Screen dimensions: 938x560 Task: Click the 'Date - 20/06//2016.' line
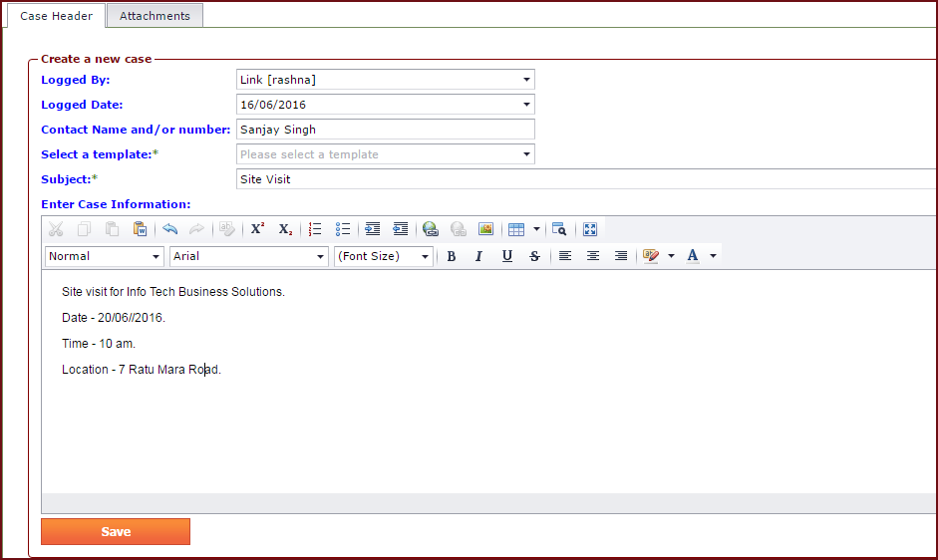pyautogui.click(x=114, y=318)
